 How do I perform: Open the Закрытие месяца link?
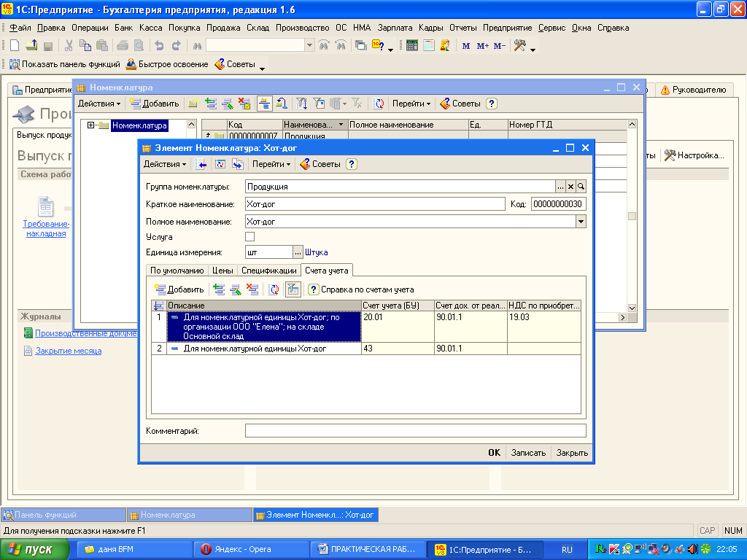click(x=68, y=351)
